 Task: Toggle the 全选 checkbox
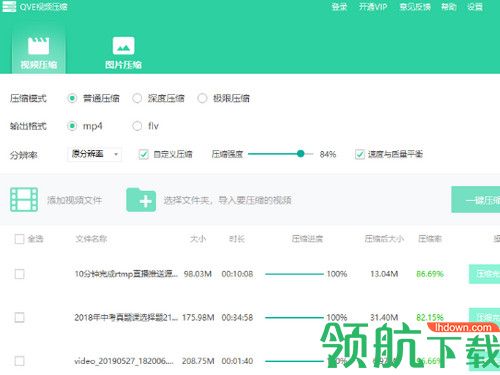[20, 239]
